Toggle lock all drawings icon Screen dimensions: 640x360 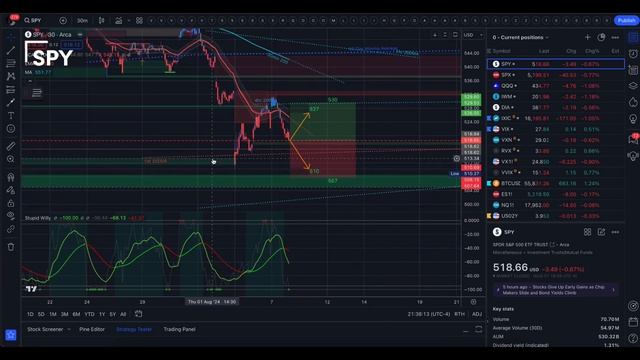click(x=11, y=203)
